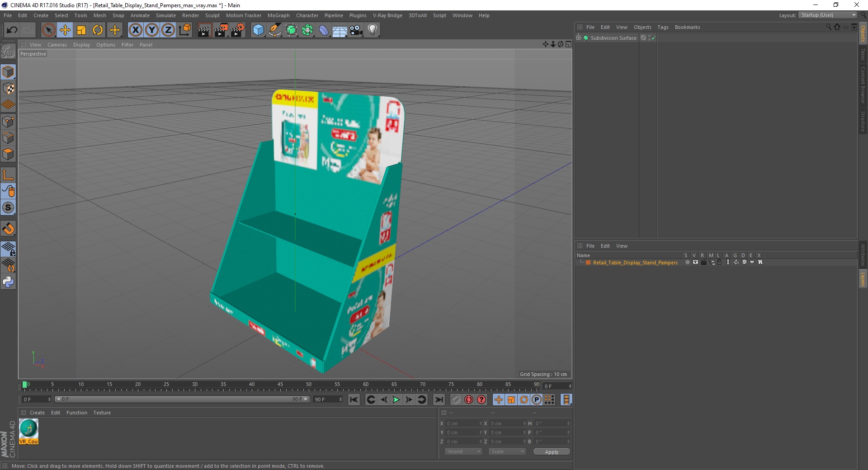Screen dimensions: 868x470
Task: Toggle the layer lock flag
Action: (719, 262)
